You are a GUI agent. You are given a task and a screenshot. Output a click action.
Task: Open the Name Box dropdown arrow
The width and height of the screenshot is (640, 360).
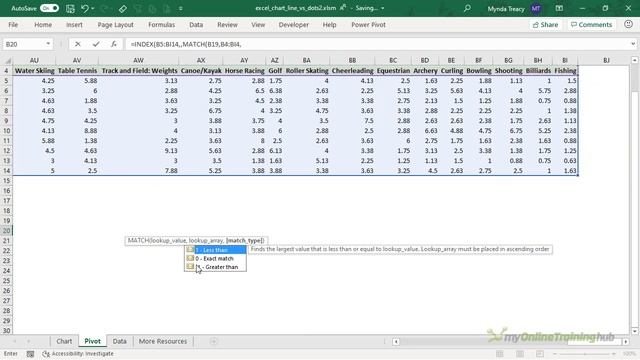point(48,44)
